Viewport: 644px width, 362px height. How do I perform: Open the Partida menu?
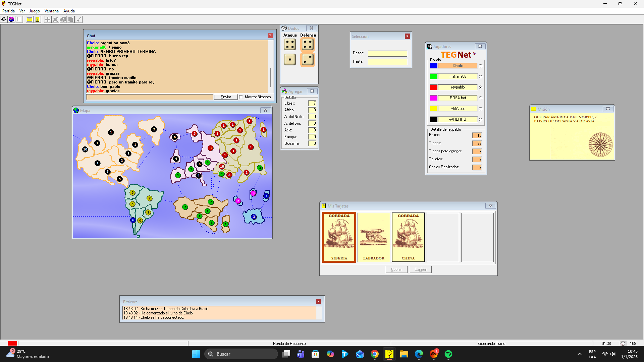(x=8, y=11)
